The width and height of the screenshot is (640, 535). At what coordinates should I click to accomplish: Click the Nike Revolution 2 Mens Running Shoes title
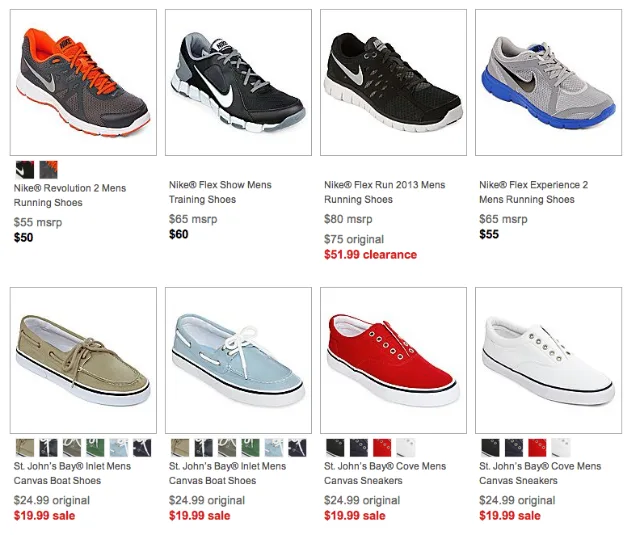(x=70, y=195)
